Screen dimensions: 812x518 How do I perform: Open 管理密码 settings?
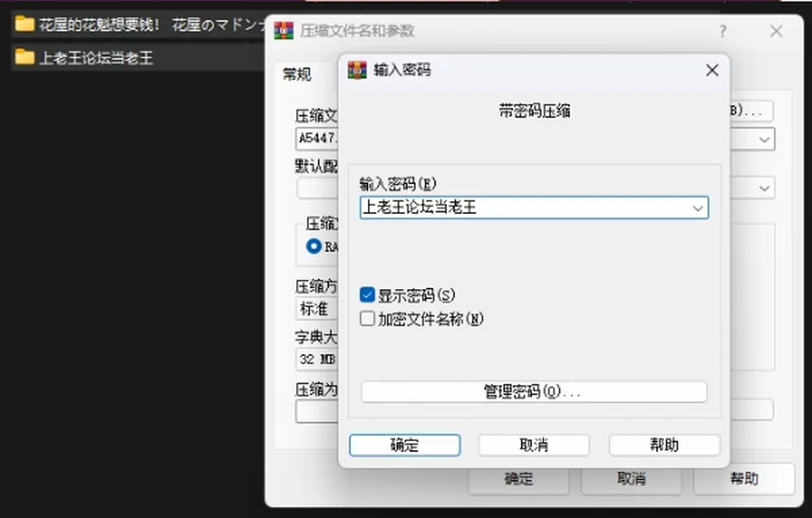click(x=534, y=392)
